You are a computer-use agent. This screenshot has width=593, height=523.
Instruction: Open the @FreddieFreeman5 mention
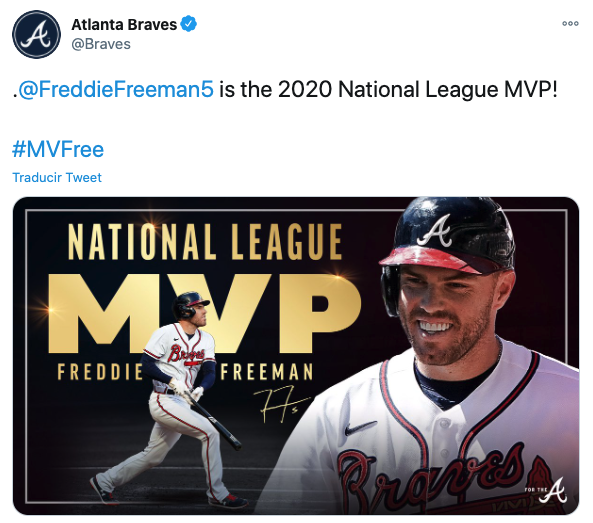point(116,90)
